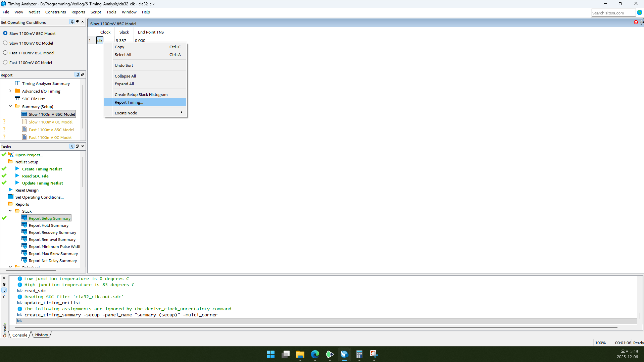Collapse the Slack tasks folder
This screenshot has height=362, width=644.
(10, 211)
